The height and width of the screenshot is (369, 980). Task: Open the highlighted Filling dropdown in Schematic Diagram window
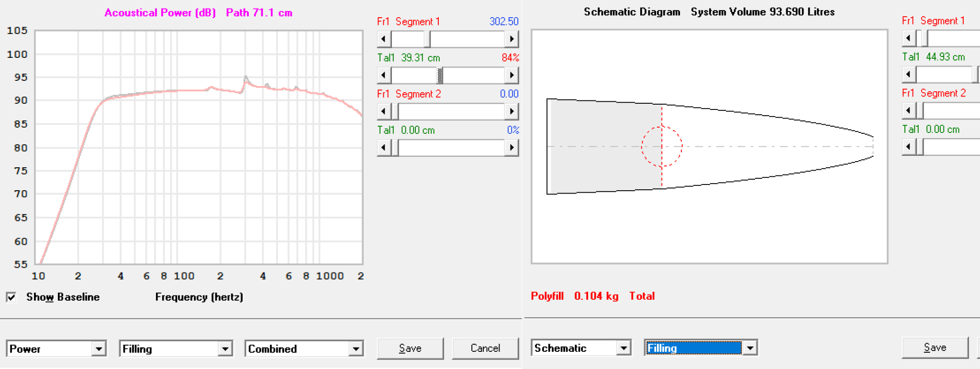tap(750, 348)
